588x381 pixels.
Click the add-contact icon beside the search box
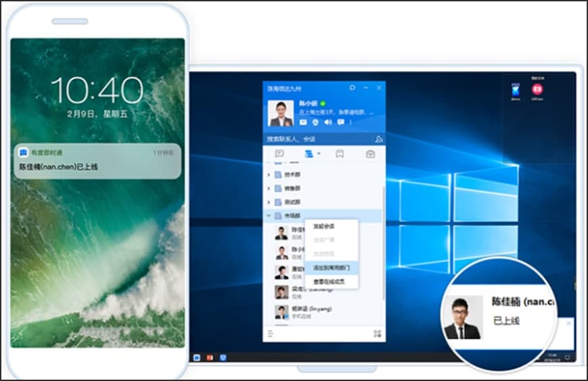point(379,139)
